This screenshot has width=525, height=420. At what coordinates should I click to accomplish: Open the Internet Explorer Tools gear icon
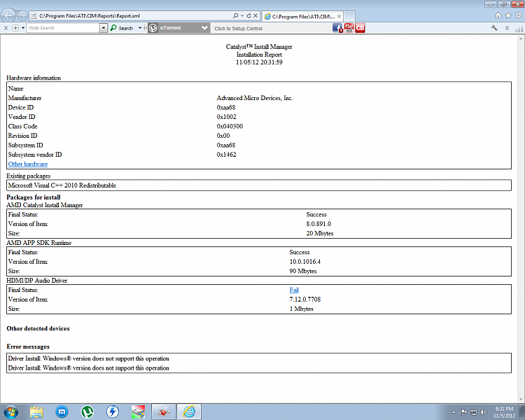tap(518, 15)
